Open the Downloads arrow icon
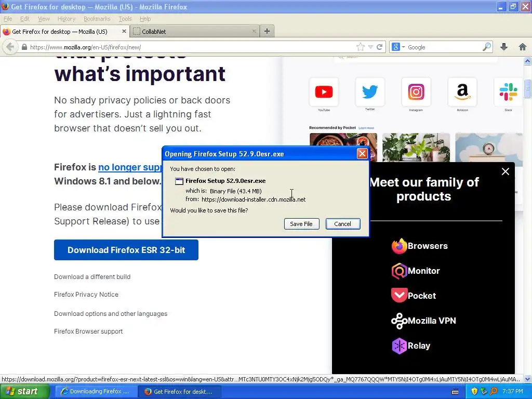This screenshot has height=399, width=532. 504,47
